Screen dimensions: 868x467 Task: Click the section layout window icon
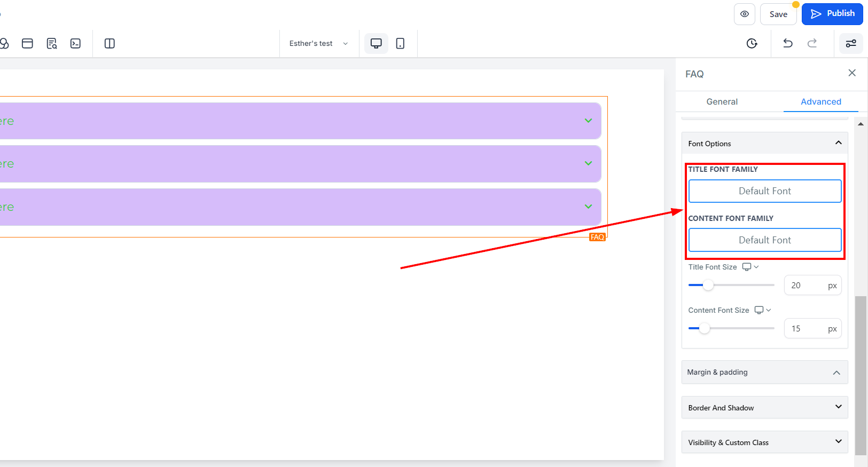(x=27, y=43)
